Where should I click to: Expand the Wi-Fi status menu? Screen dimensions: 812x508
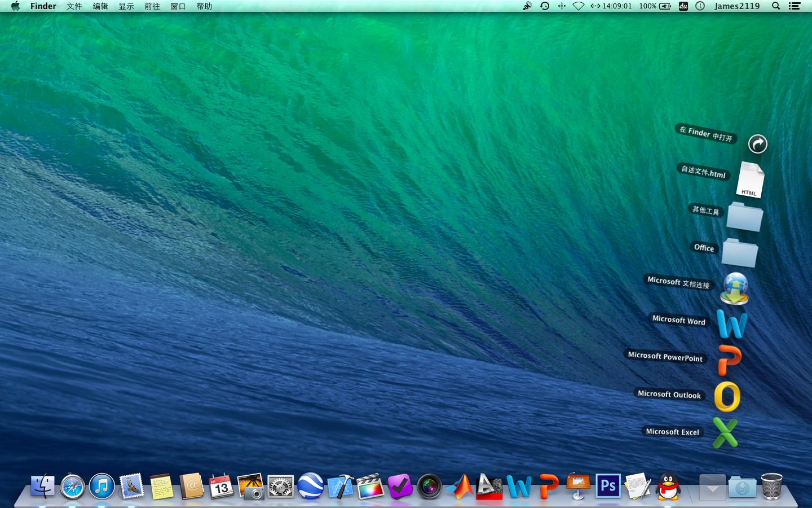point(578,6)
